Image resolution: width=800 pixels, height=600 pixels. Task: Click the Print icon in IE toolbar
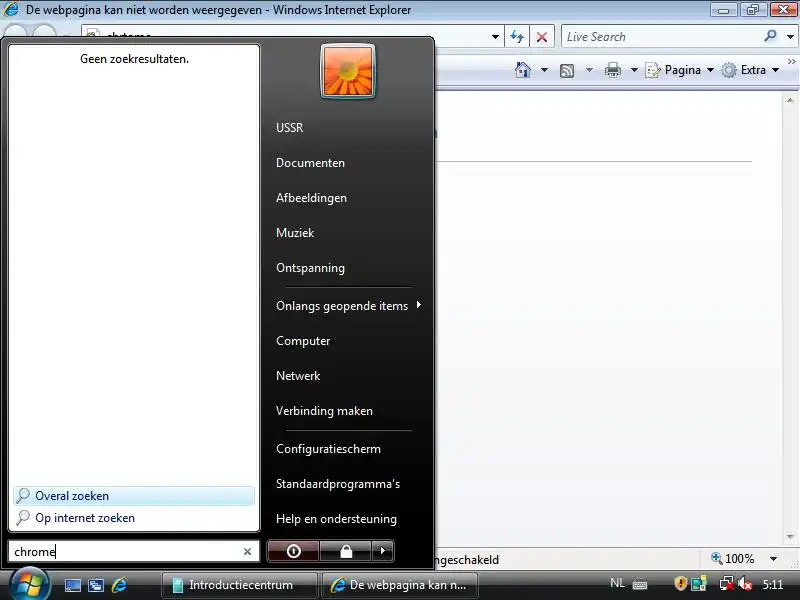pos(613,70)
